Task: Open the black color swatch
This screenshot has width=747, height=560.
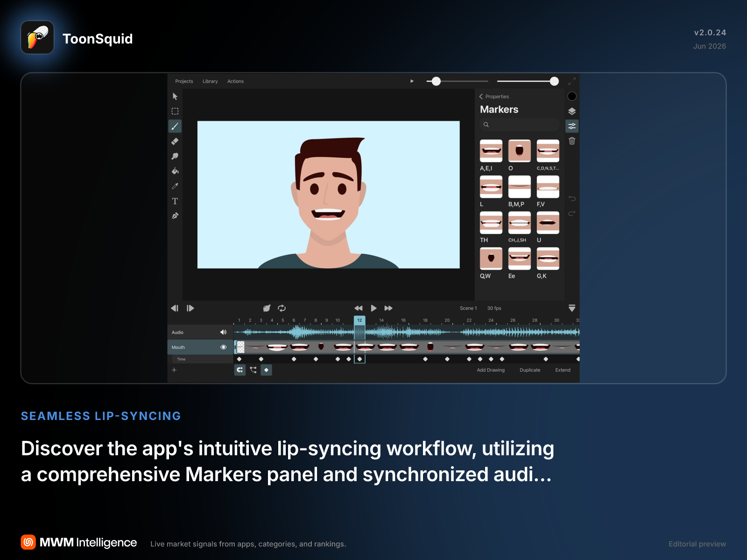Action: [572, 96]
